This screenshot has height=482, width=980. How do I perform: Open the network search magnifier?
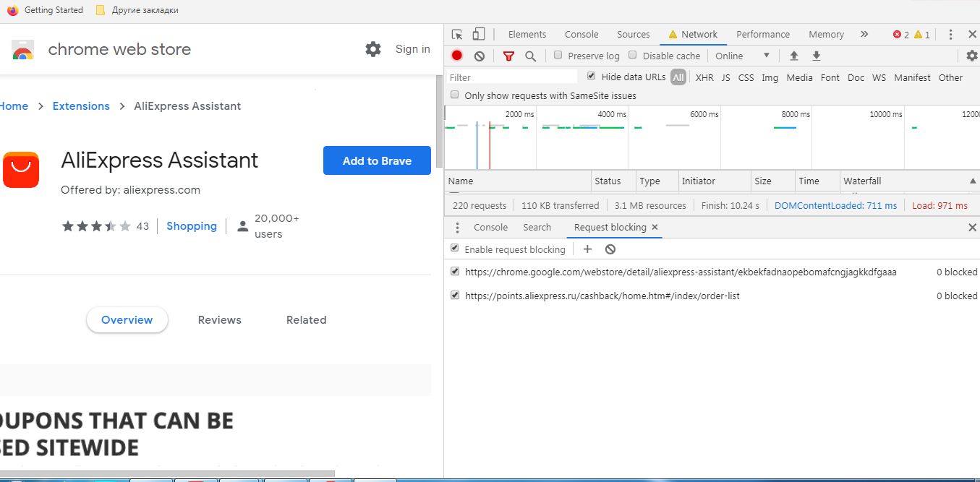pos(530,56)
